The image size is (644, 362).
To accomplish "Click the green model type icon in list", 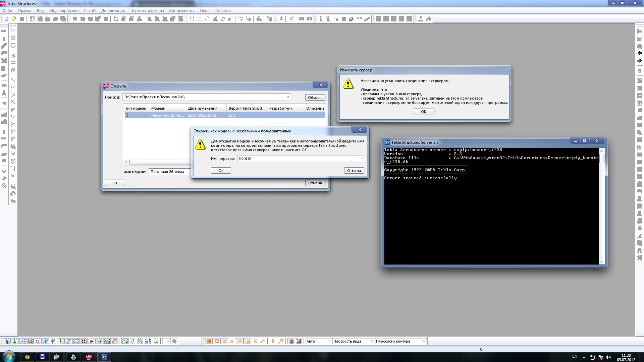I will coord(127,115).
